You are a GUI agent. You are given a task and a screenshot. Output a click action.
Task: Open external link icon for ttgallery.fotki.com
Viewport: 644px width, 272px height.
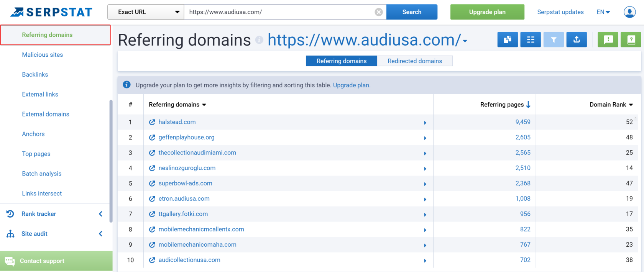[152, 214]
